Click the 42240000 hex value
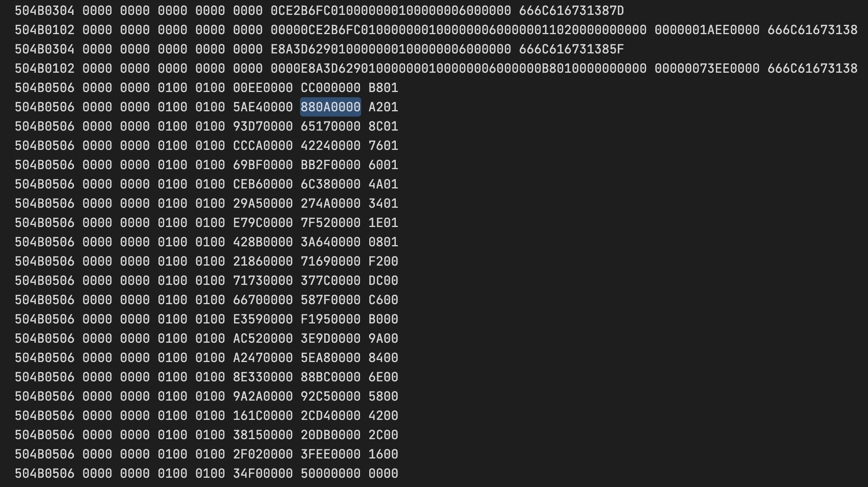 pyautogui.click(x=330, y=145)
